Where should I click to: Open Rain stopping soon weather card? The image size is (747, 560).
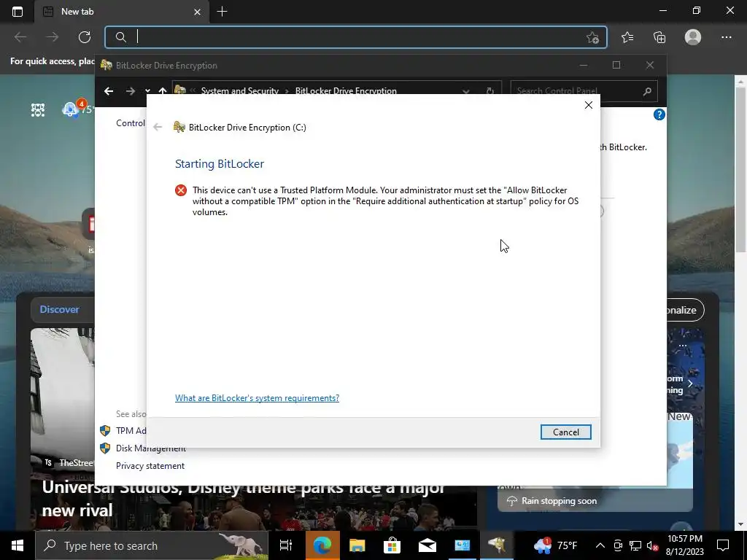click(595, 500)
